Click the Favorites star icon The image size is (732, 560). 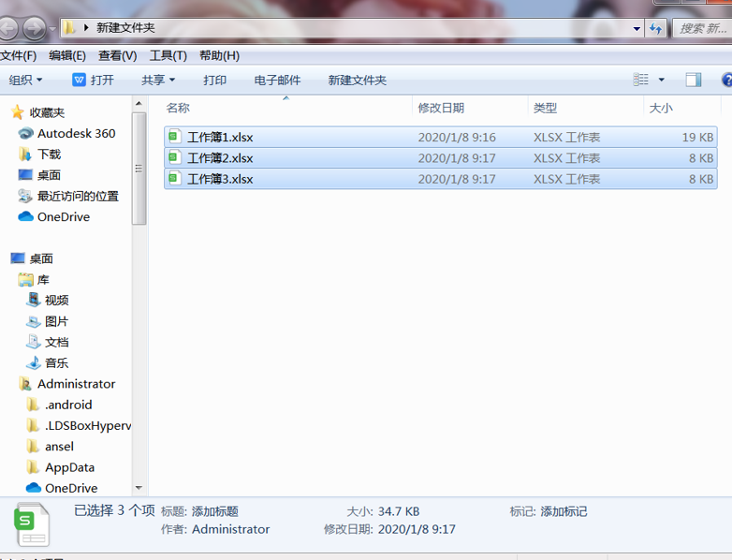[x=17, y=112]
